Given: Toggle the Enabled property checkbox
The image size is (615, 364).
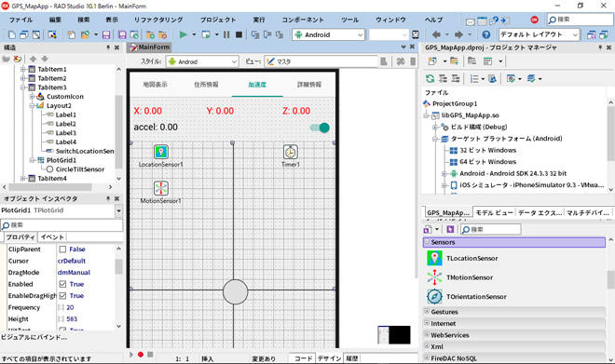Looking at the screenshot, I should tap(62, 284).
